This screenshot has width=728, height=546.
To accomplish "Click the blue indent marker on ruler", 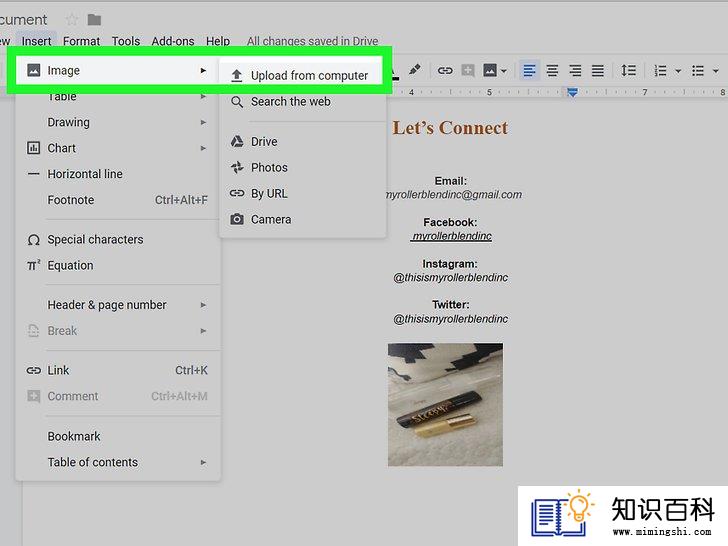I will (572, 92).
